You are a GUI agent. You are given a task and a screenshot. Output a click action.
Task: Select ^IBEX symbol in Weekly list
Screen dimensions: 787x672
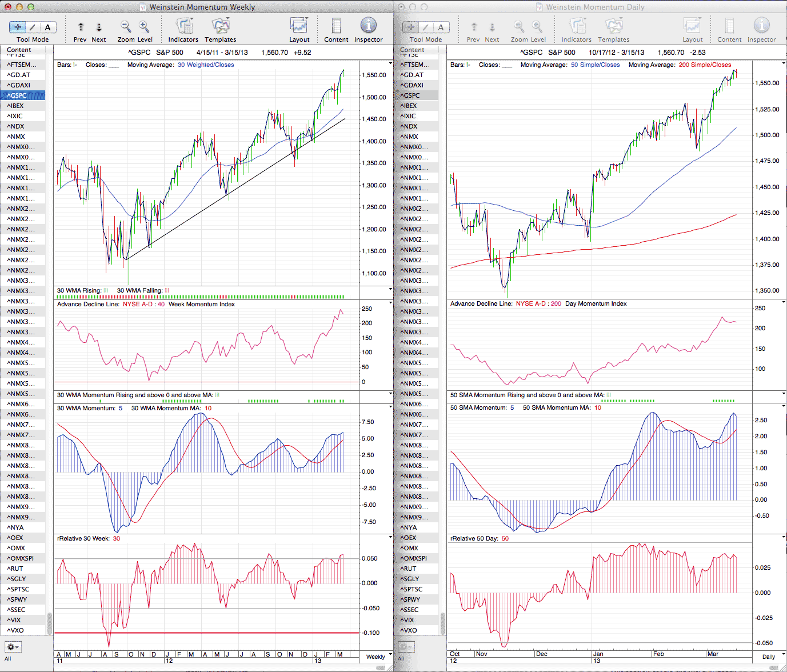point(23,106)
